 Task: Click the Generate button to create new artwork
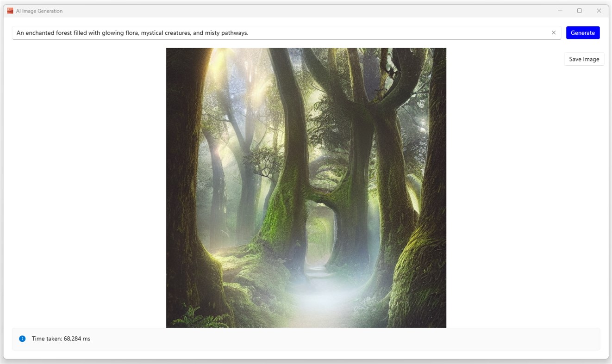coord(583,32)
